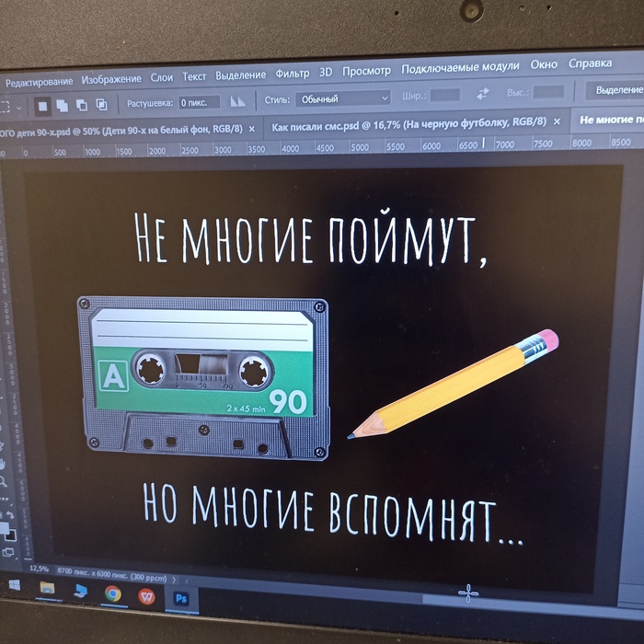Click the 8700 пикс. x 6300 пикс. status text

tap(111, 574)
